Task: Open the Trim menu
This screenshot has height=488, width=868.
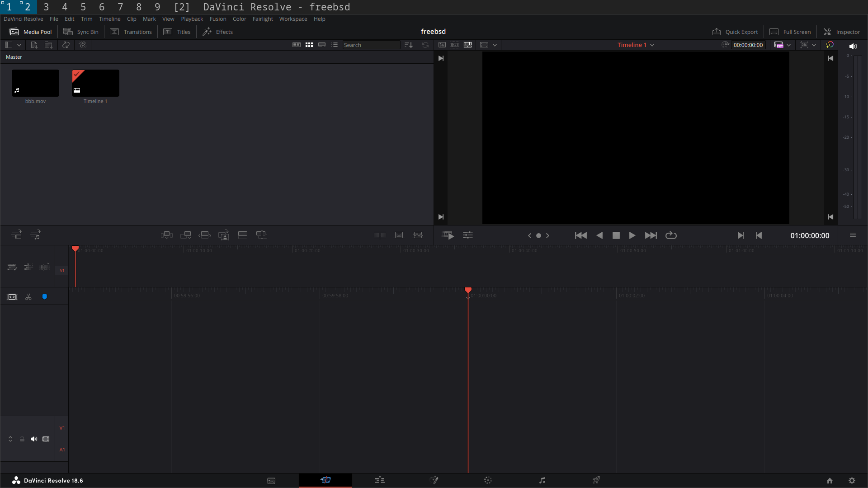Action: click(86, 19)
